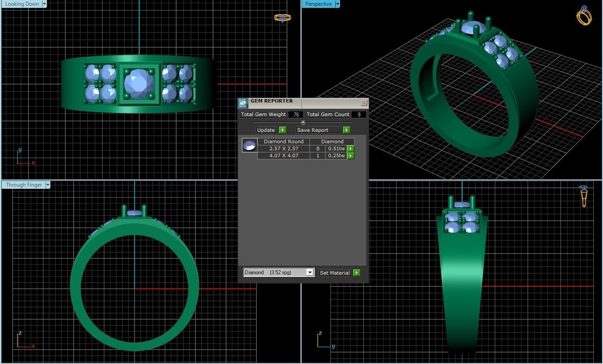This screenshot has width=603, height=364.
Task: Select the 4.07 X 4.07 size cell
Action: click(x=284, y=155)
